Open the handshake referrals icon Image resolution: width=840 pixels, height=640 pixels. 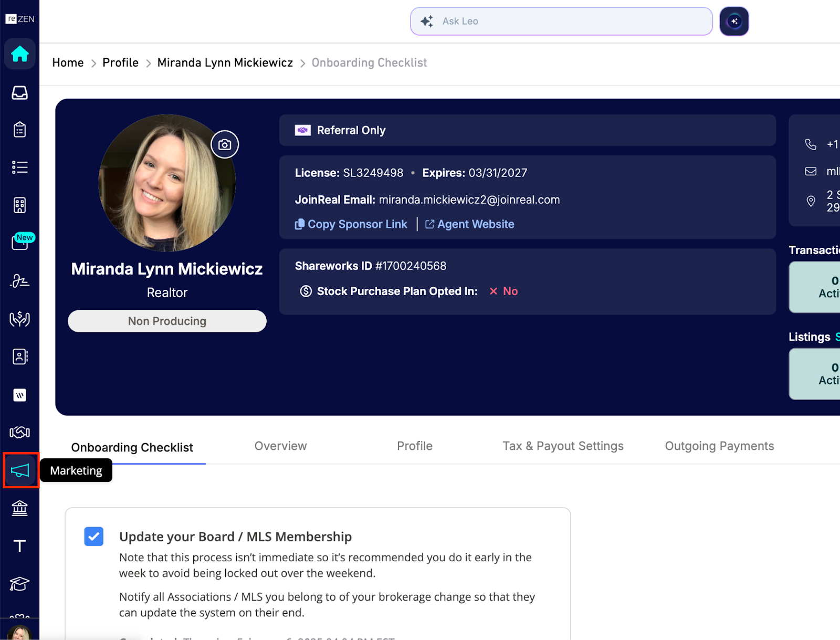[19, 432]
